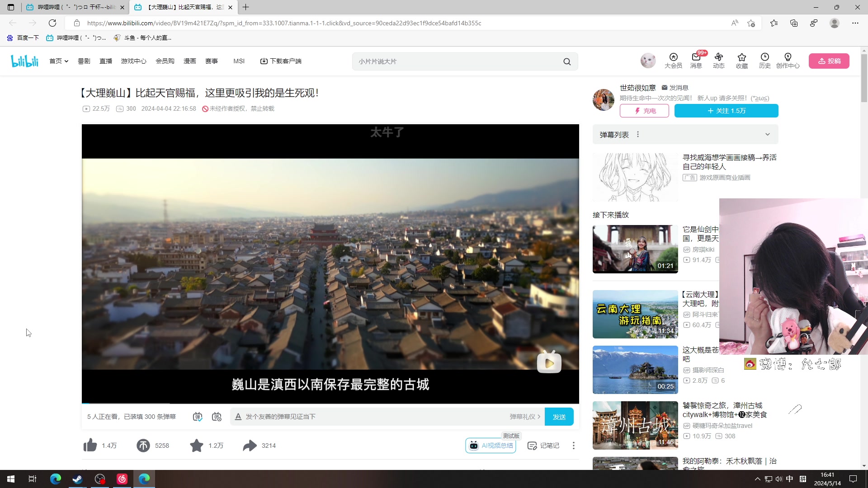Click the 世茹很如意 uploader avatar
Image resolution: width=868 pixels, height=488 pixels.
[x=604, y=99]
